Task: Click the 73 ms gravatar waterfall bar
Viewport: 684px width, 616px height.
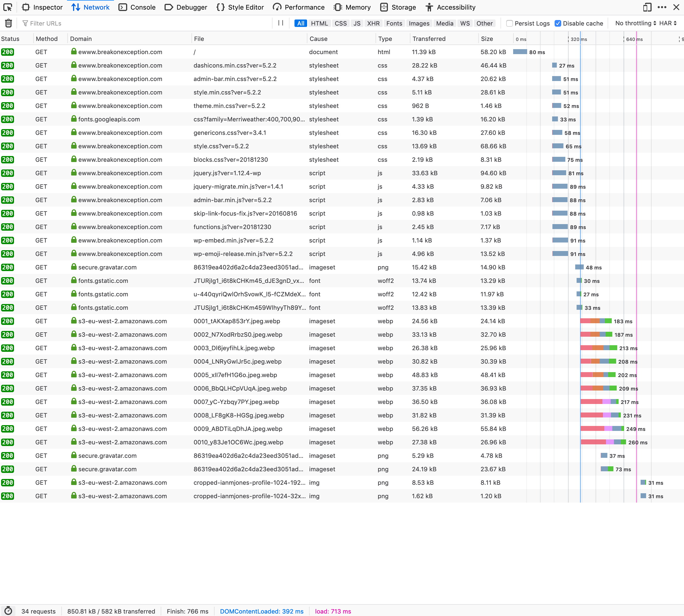Action: tap(607, 469)
